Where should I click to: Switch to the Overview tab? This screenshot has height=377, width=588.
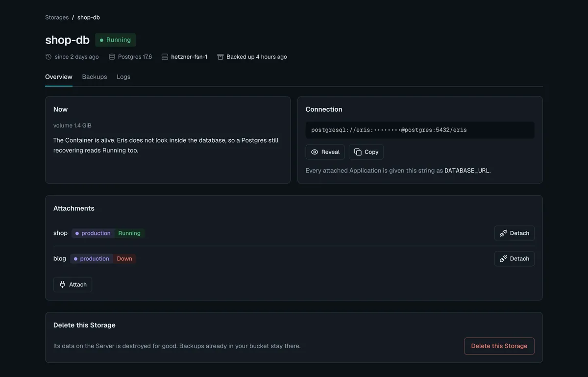(x=59, y=77)
